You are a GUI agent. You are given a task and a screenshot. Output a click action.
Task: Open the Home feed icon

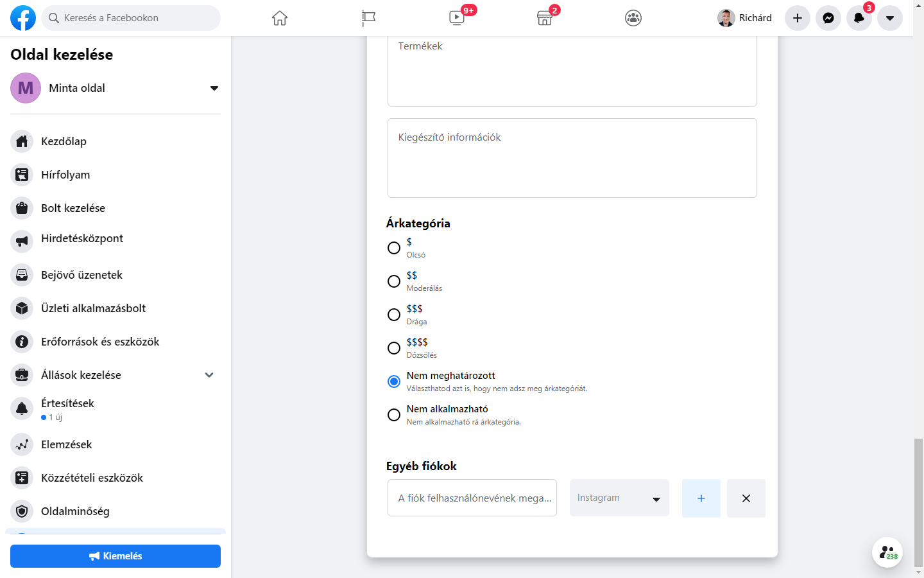(x=280, y=18)
